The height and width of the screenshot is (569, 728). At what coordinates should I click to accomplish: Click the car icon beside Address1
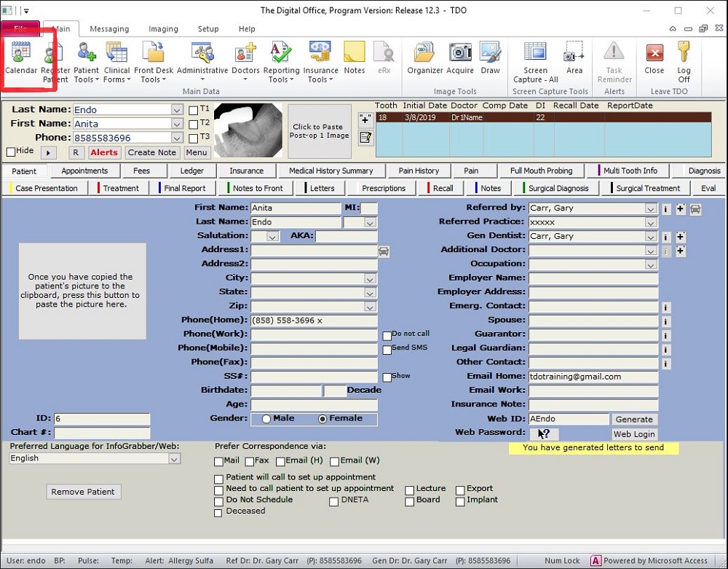[384, 251]
